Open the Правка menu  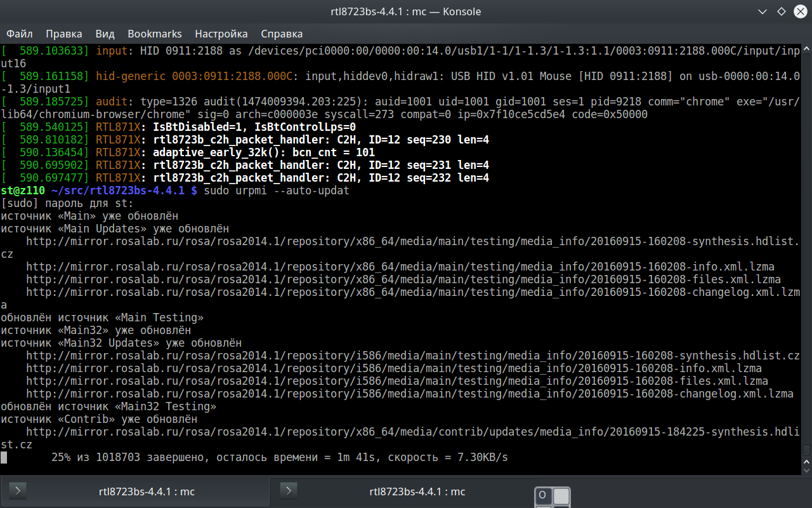(64, 34)
